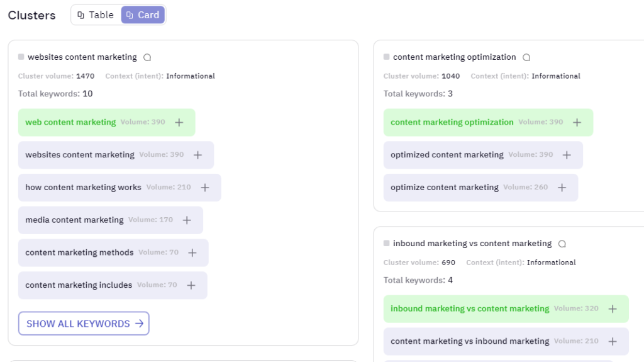Viewport: 644px width, 362px height.
Task: Tick inbound marketing vs content marketing cluster checkbox
Action: click(387, 243)
